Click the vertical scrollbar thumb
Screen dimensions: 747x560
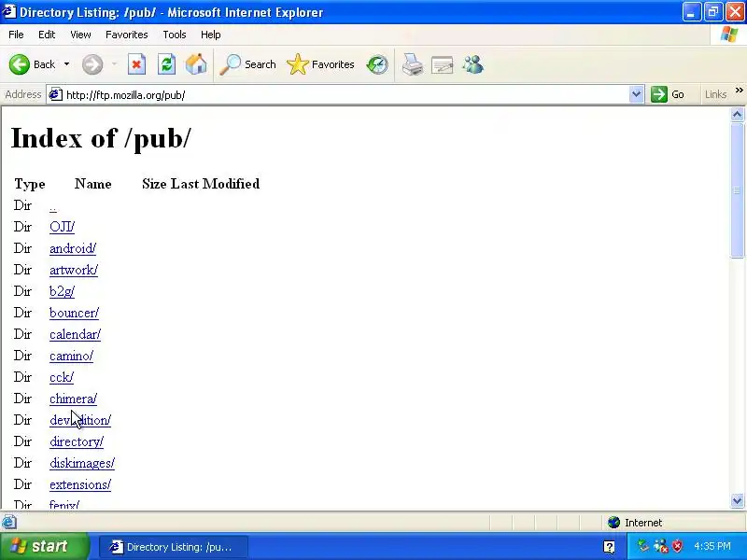tap(737, 190)
